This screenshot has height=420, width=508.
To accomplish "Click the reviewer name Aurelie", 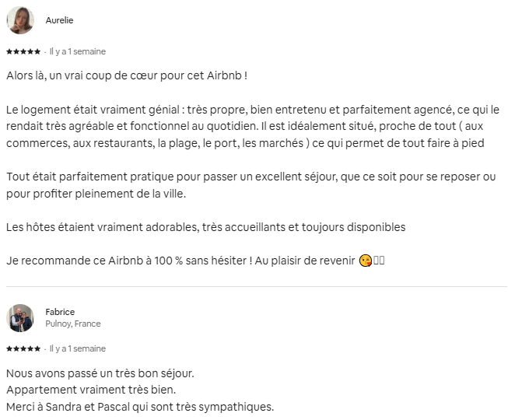I will [x=59, y=20].
